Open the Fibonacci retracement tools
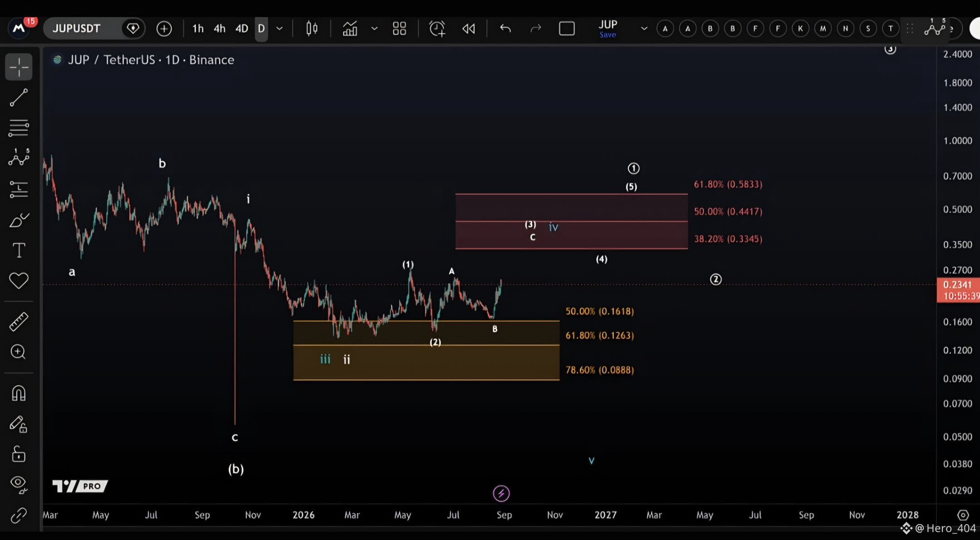The width and height of the screenshot is (980, 540). point(19,128)
